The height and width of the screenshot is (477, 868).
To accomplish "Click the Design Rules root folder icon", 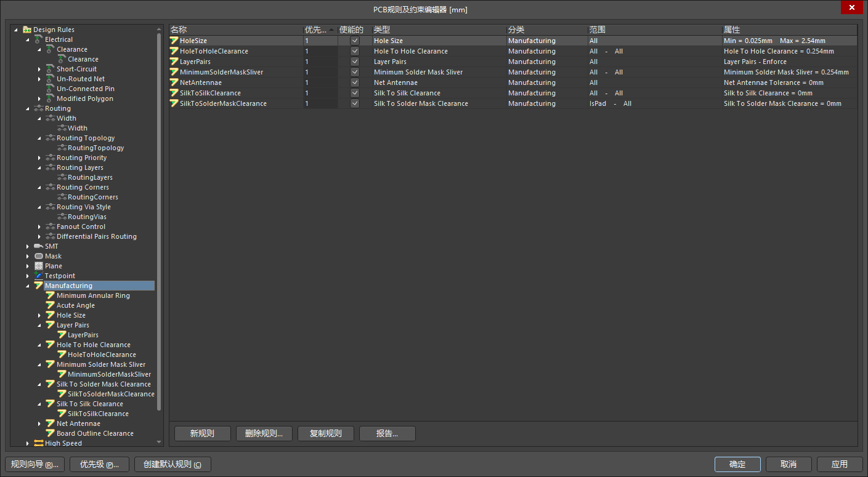I will click(x=27, y=30).
